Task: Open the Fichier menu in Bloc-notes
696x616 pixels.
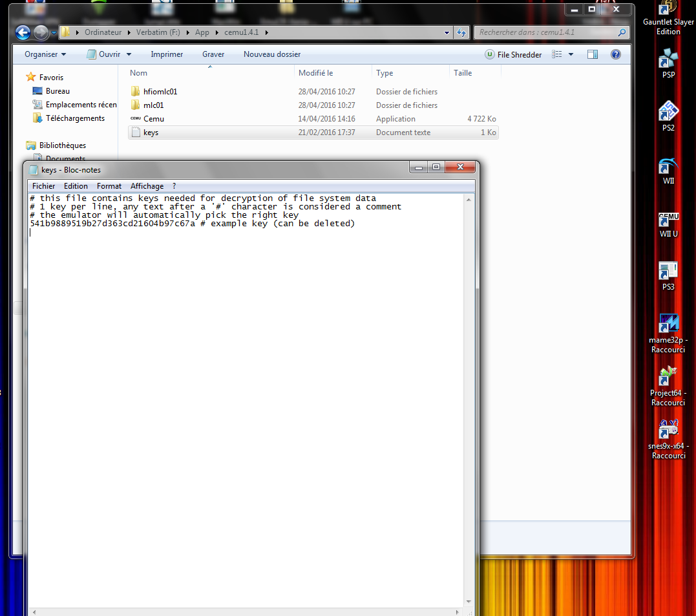Action: pos(43,186)
